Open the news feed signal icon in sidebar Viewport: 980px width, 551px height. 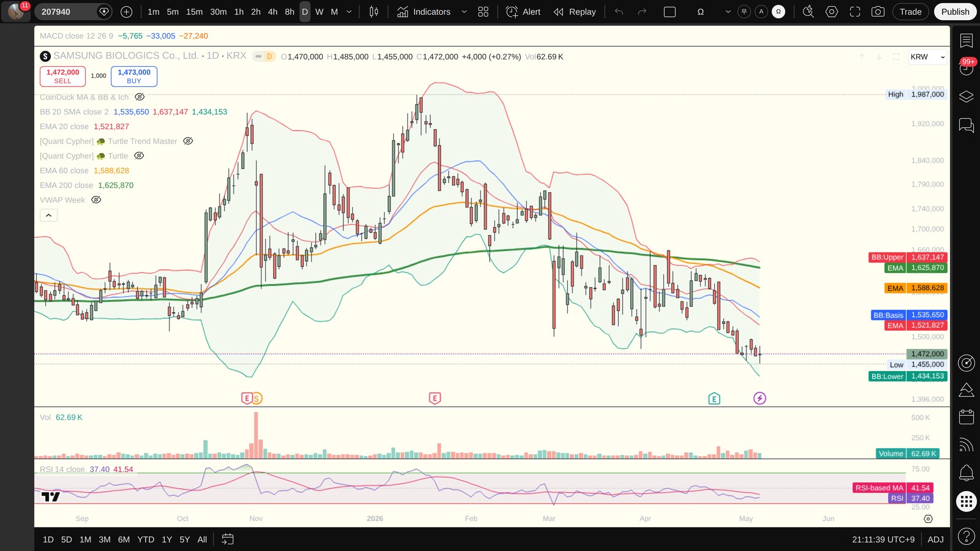pyautogui.click(x=966, y=445)
